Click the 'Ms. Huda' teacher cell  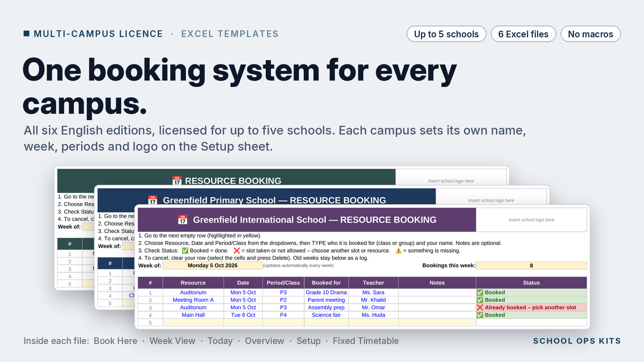[x=373, y=315]
